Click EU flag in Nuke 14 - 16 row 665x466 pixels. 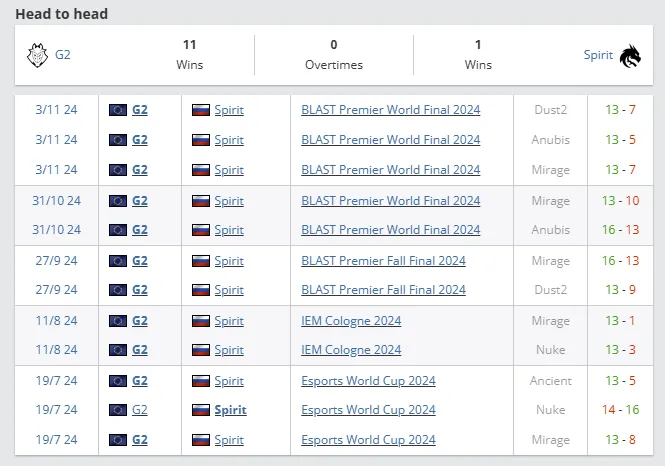pos(118,410)
